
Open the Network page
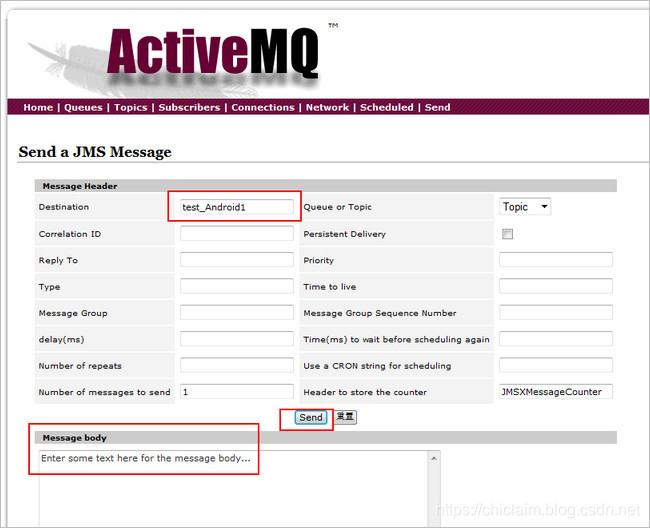[327, 107]
